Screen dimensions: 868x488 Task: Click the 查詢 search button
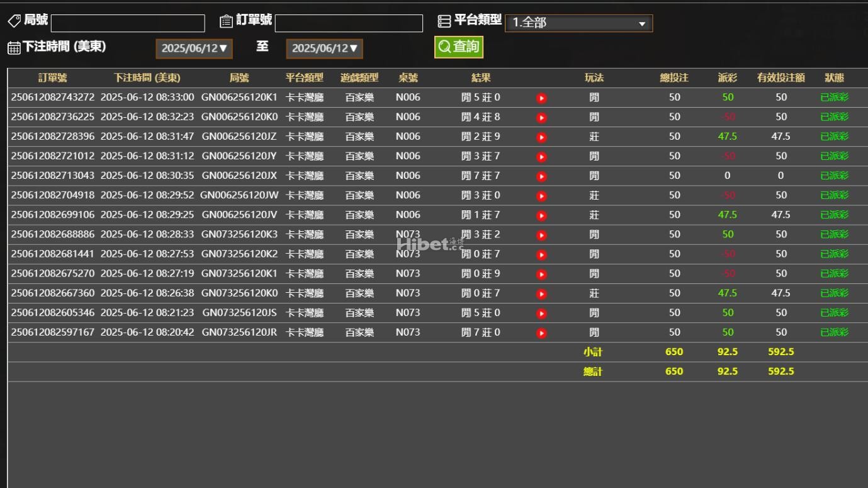pyautogui.click(x=459, y=47)
